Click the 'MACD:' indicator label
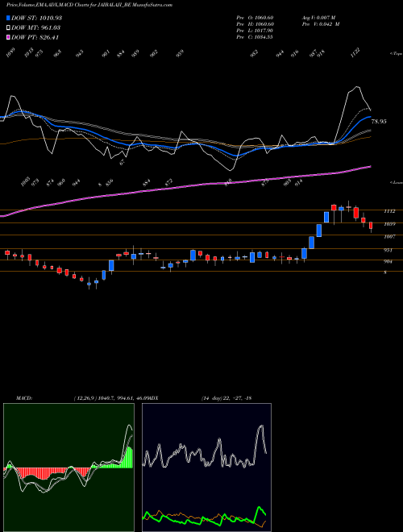The width and height of the screenshot is (403, 532). pyautogui.click(x=24, y=398)
